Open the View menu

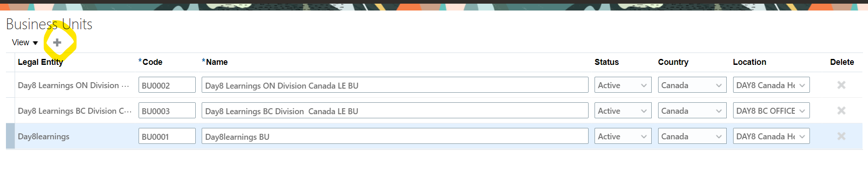[25, 42]
